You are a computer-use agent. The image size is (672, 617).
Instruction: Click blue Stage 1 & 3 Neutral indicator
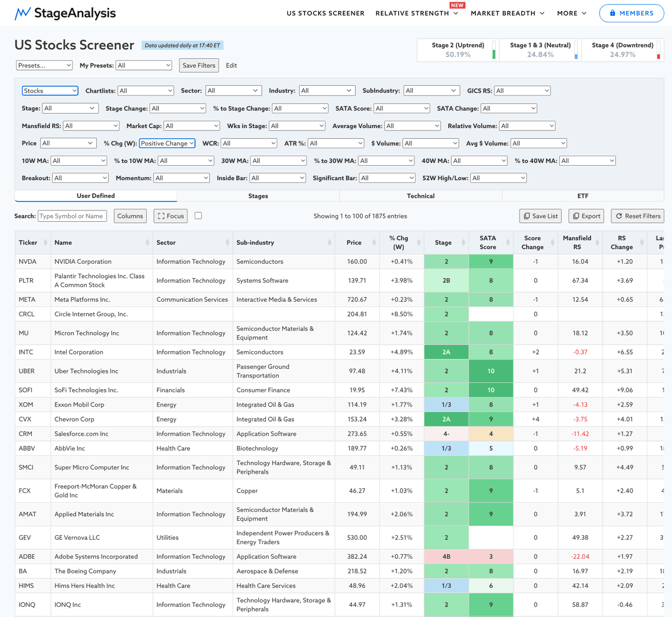point(576,50)
